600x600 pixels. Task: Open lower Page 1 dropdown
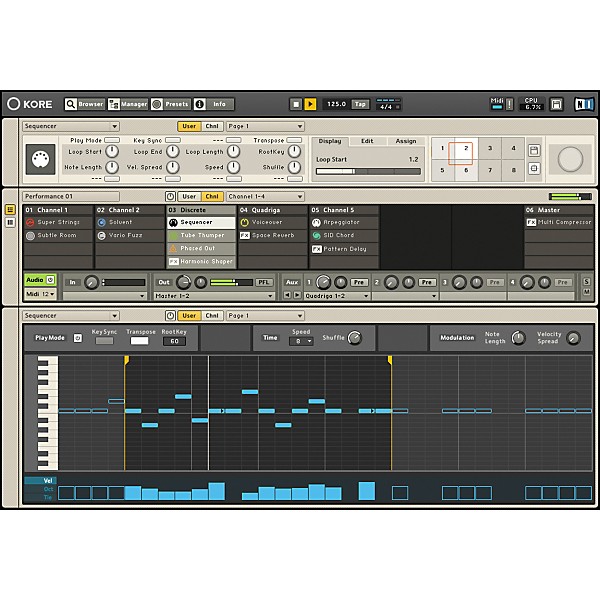click(x=265, y=316)
